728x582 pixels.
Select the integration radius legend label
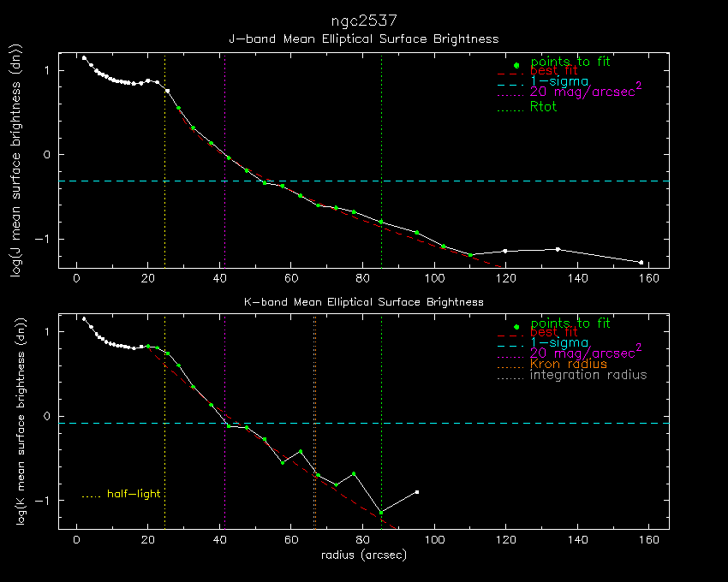tap(588, 375)
